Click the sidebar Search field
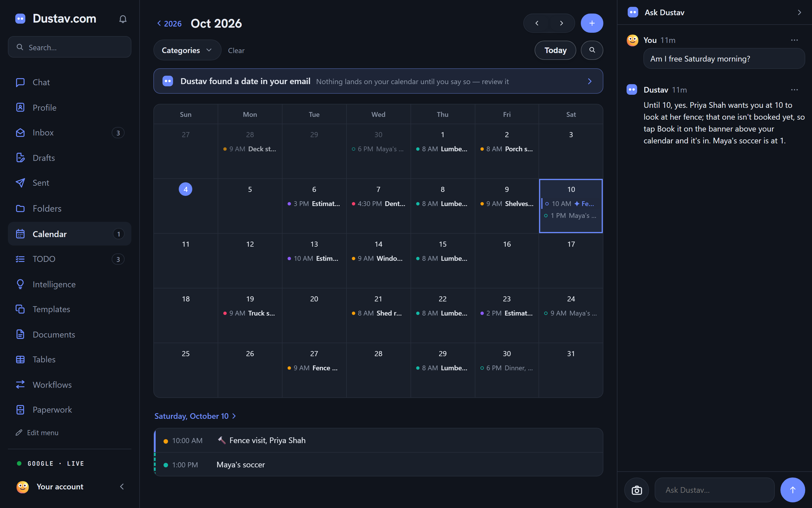Screen dimensions: 812x508 (x=69, y=47)
